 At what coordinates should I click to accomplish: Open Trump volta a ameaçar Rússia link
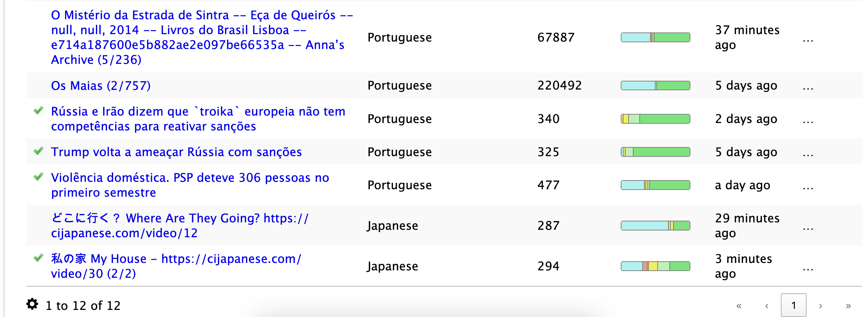click(176, 152)
